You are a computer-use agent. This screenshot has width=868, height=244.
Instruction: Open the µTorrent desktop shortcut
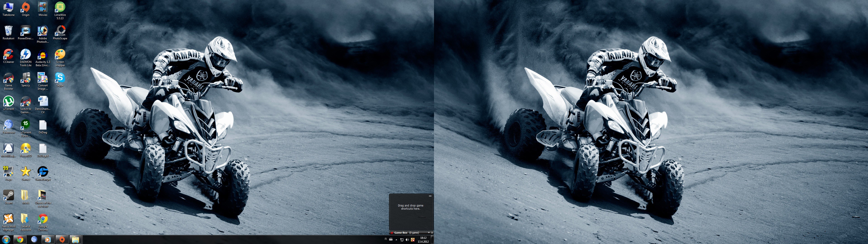coord(8,102)
